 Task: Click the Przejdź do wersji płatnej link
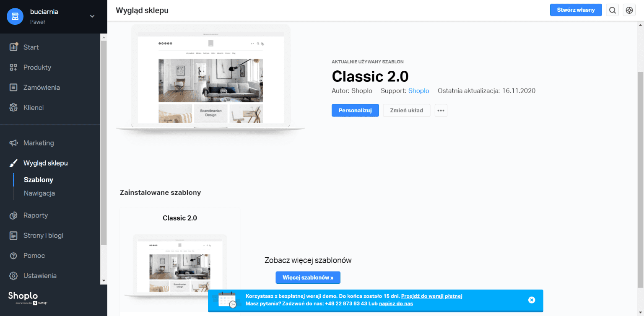point(432,296)
